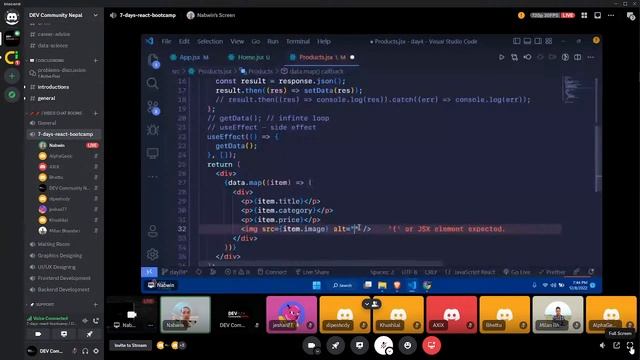Viewport: 640px width, 360px height.
Task: Open problems-discussion forum channel
Action: click(x=63, y=73)
